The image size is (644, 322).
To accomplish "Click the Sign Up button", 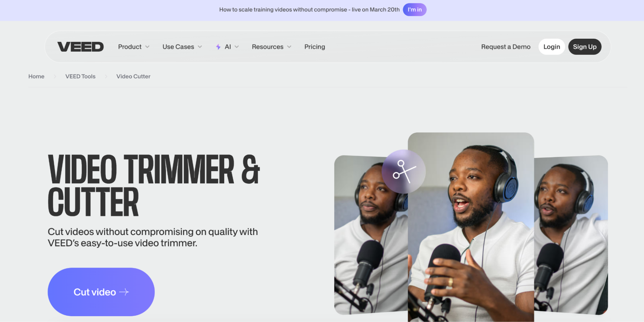I will (585, 47).
